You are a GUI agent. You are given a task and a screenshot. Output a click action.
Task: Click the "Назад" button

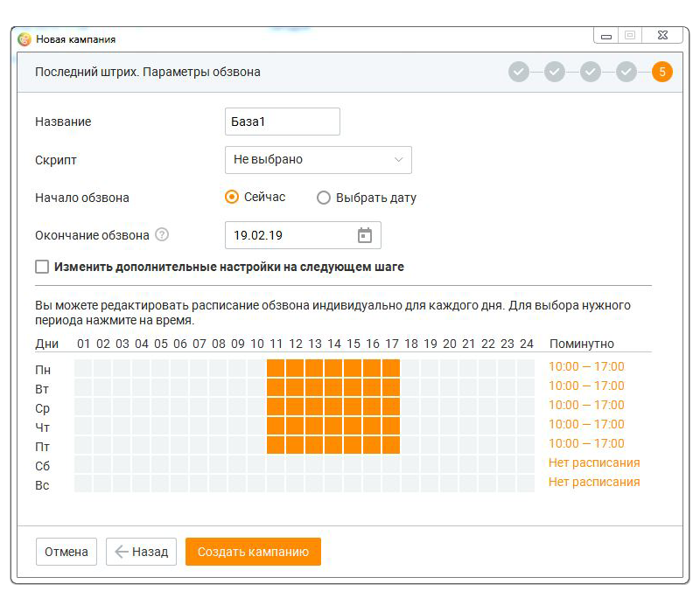[142, 552]
